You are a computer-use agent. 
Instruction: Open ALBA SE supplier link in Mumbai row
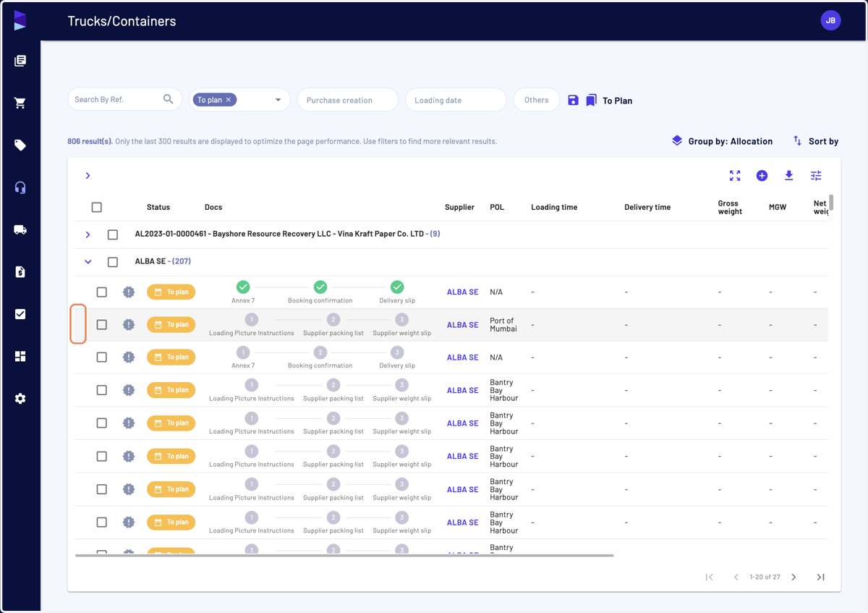462,325
